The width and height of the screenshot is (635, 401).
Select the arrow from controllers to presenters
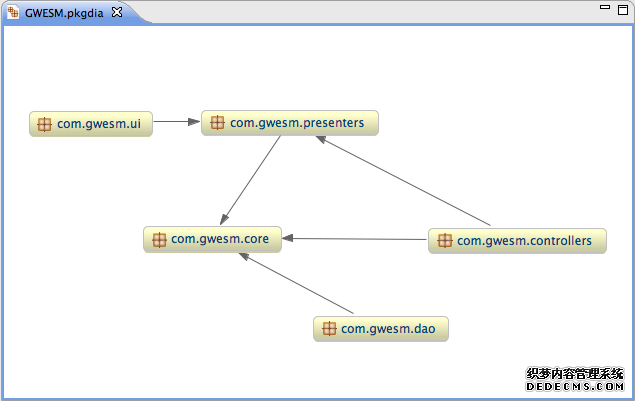tap(403, 181)
